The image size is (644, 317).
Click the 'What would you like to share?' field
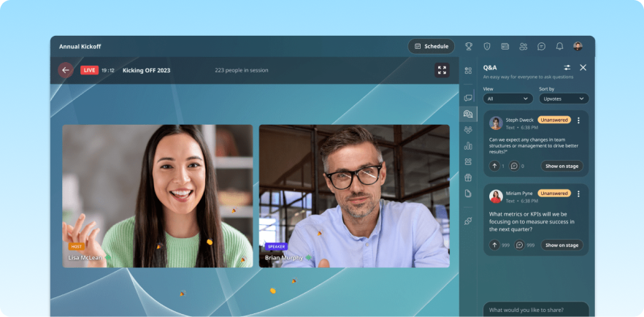click(x=536, y=309)
